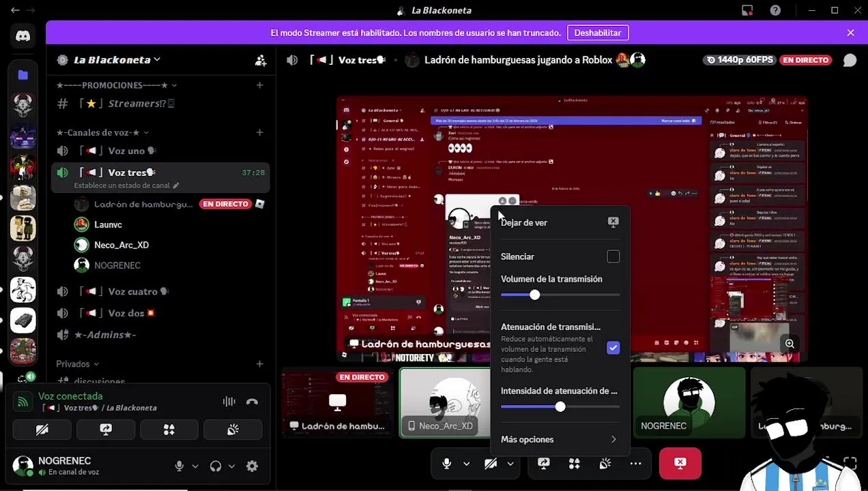Screen dimensions: 868x491
Task: Turn on camera in voice panel
Action: (42, 430)
